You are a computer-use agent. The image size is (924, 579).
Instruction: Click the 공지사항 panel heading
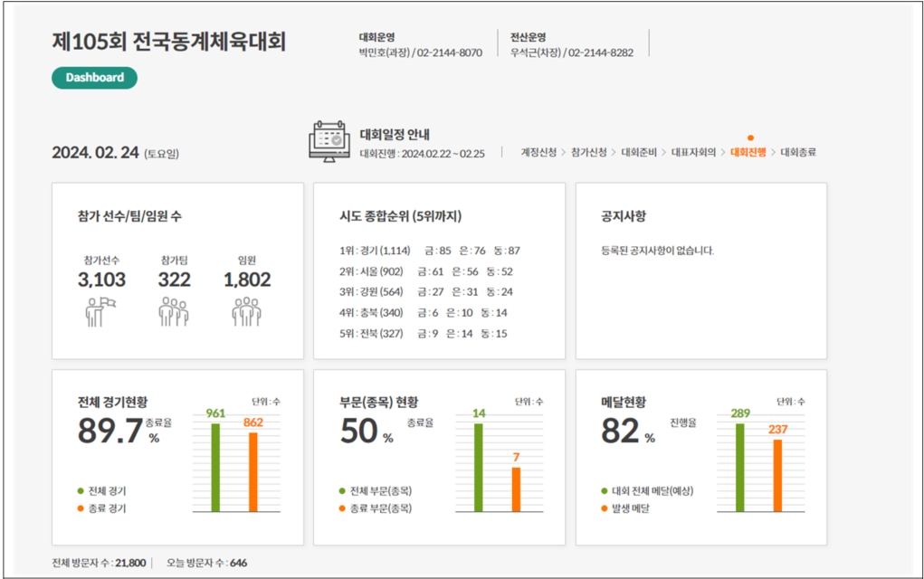(x=624, y=217)
